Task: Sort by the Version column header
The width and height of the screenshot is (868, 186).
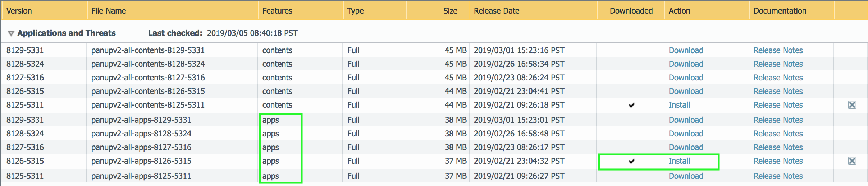Action: point(19,11)
